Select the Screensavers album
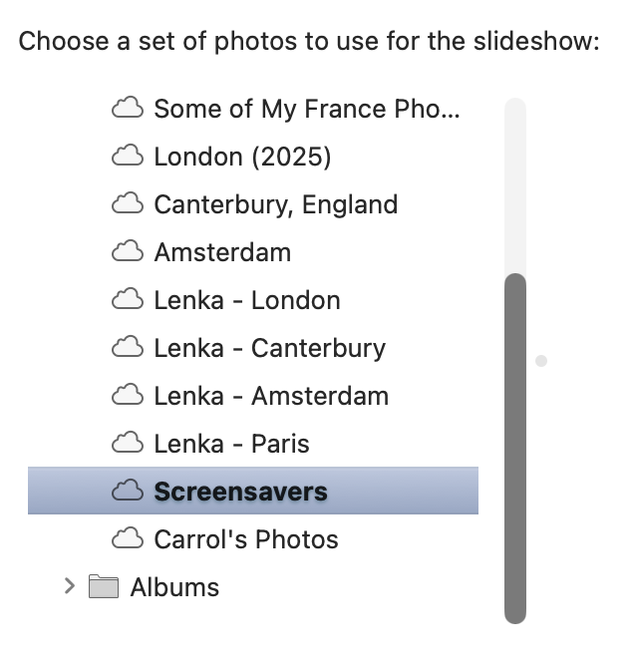 click(x=240, y=492)
